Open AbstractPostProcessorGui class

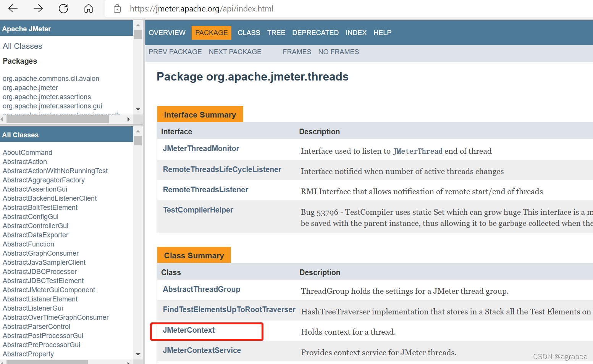[x=43, y=336]
